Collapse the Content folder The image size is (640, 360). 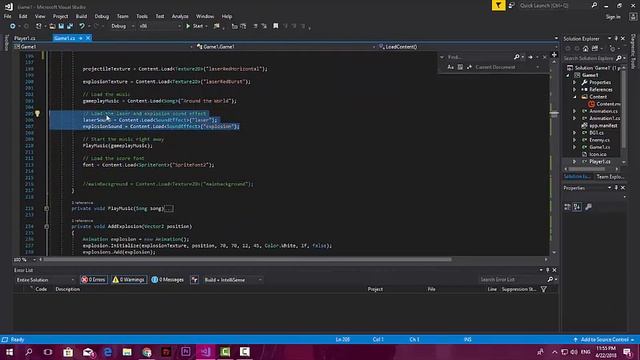click(575, 97)
